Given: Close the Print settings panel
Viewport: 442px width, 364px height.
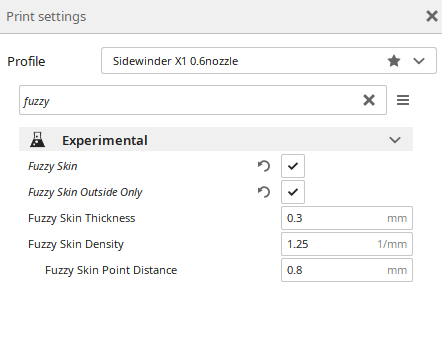Looking at the screenshot, I should coord(432,16).
